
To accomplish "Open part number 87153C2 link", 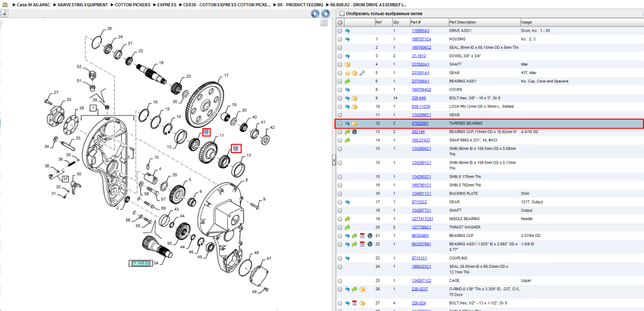I will click(419, 202).
